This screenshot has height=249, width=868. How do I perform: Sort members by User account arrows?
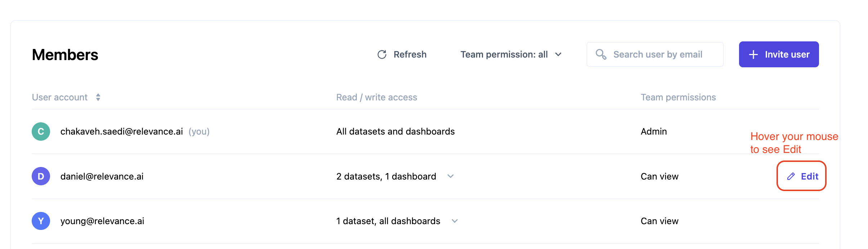(x=98, y=97)
